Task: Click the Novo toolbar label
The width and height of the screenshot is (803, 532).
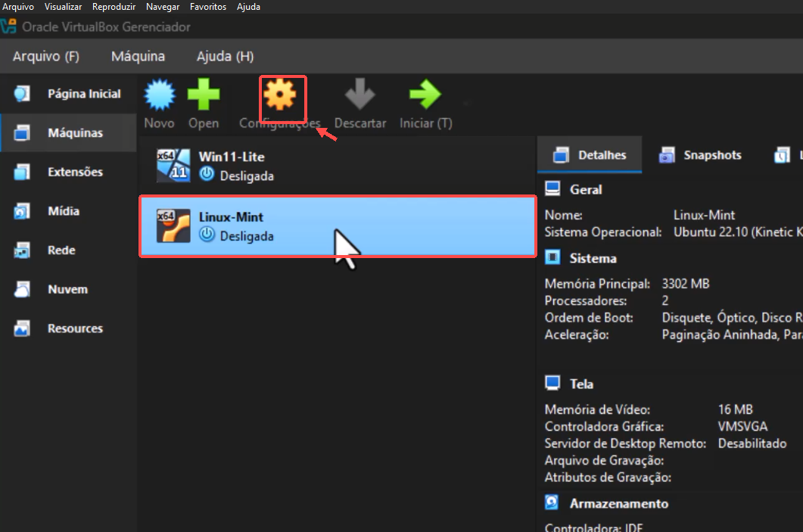Action: pos(159,123)
